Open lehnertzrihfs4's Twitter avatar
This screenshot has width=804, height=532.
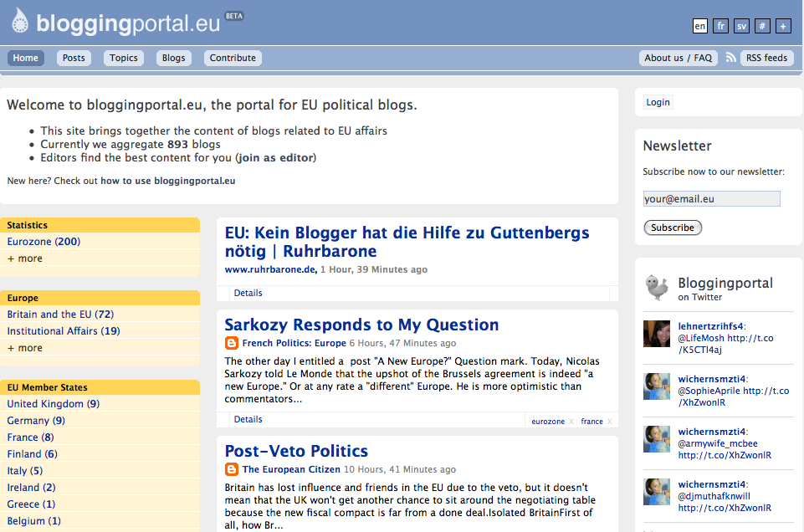pos(656,333)
